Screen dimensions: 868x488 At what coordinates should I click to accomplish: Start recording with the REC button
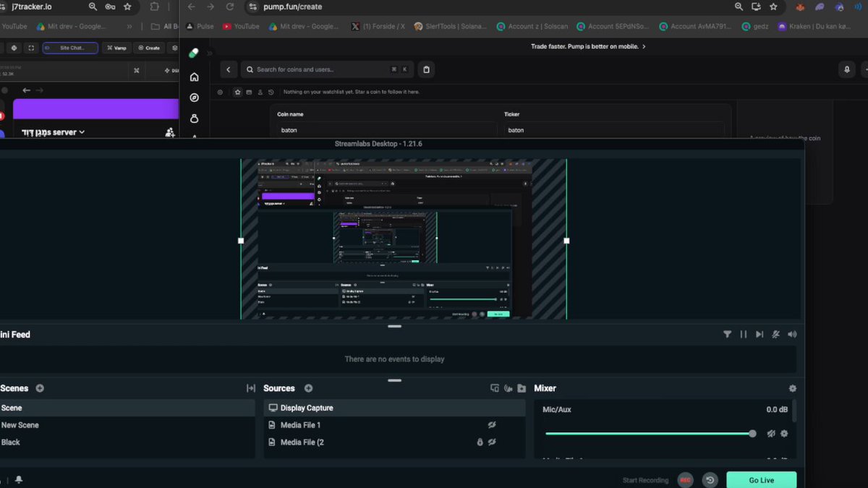tap(685, 480)
